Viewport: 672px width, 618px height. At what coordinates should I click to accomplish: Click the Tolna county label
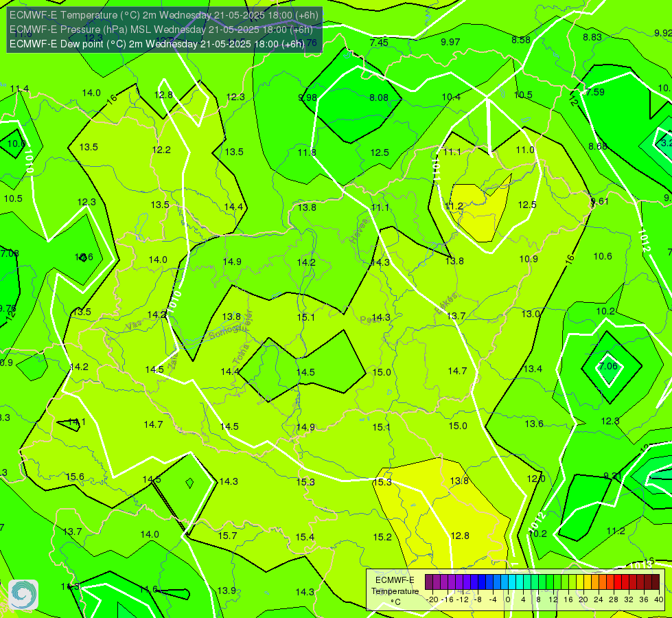(x=241, y=354)
